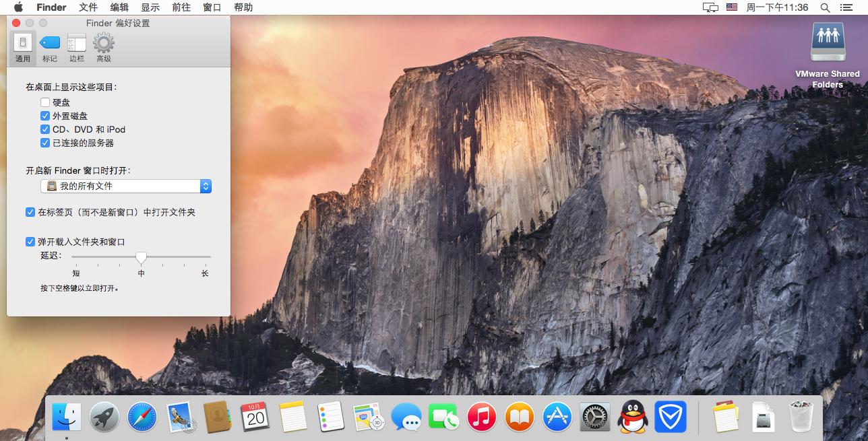Image resolution: width=868 pixels, height=441 pixels.
Task: Open the 标记 tags preferences tab
Action: coord(50,48)
